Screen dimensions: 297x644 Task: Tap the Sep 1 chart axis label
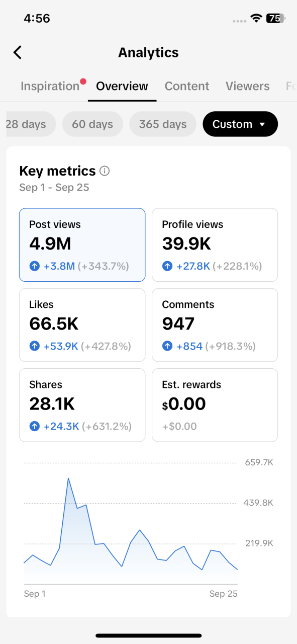[35, 594]
